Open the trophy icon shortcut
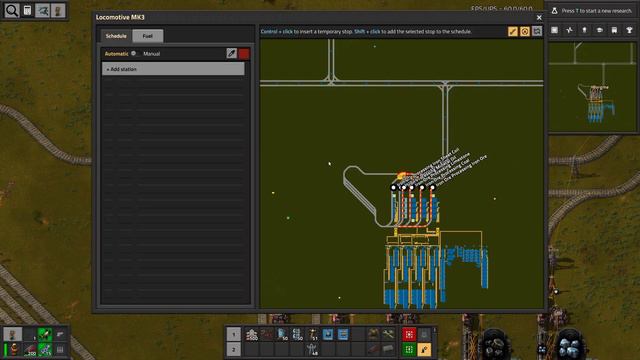Viewport: 640px width, 360px height. pyautogui.click(x=629, y=30)
